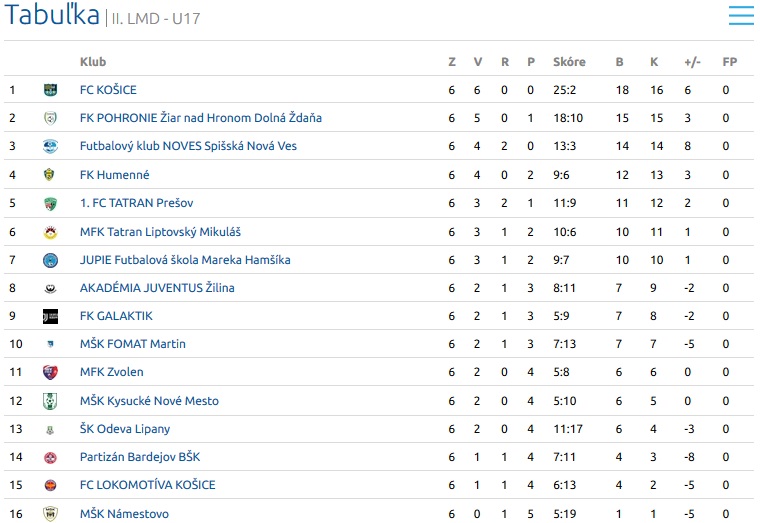The image size is (760, 523).
Task: Click the FC KOŠICE club crest
Action: (x=50, y=90)
